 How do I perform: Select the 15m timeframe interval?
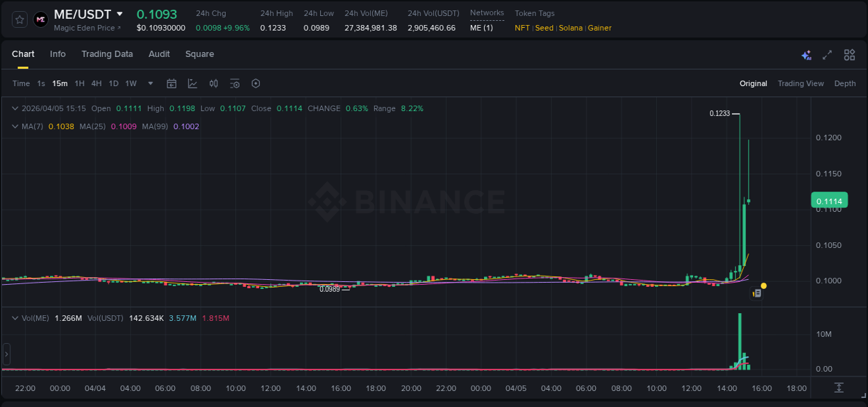tap(60, 83)
